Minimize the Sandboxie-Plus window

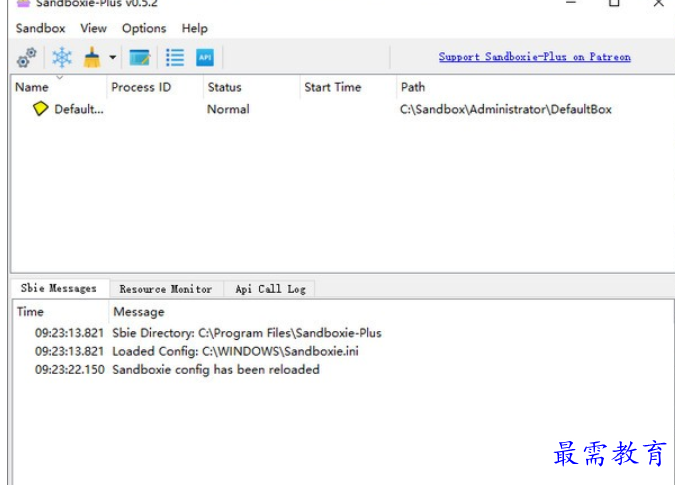coord(571,3)
